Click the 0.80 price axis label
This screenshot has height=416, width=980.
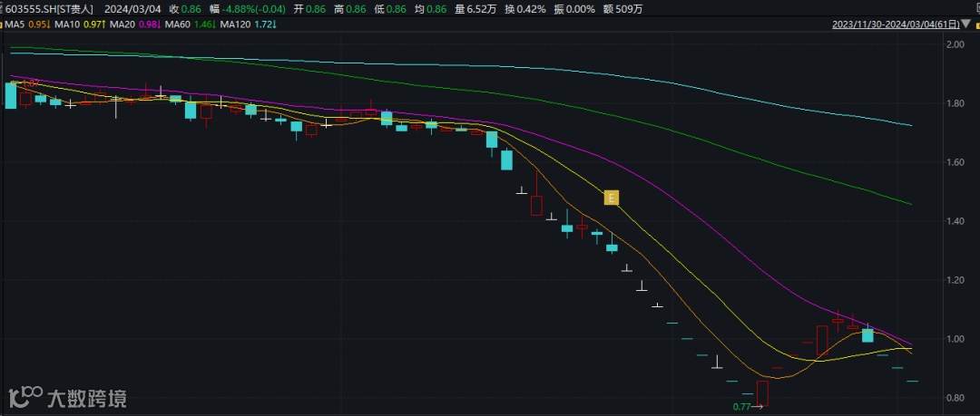pos(955,397)
